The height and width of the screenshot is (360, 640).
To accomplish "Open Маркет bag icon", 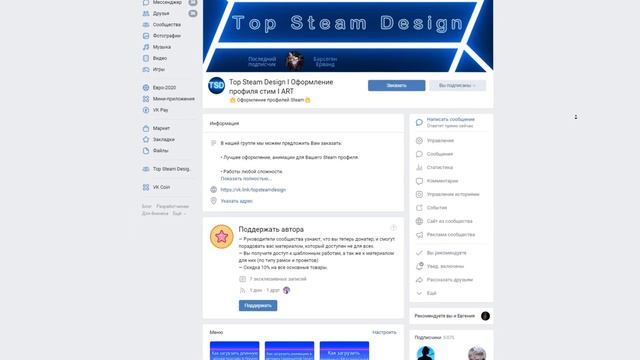I will pos(146,129).
